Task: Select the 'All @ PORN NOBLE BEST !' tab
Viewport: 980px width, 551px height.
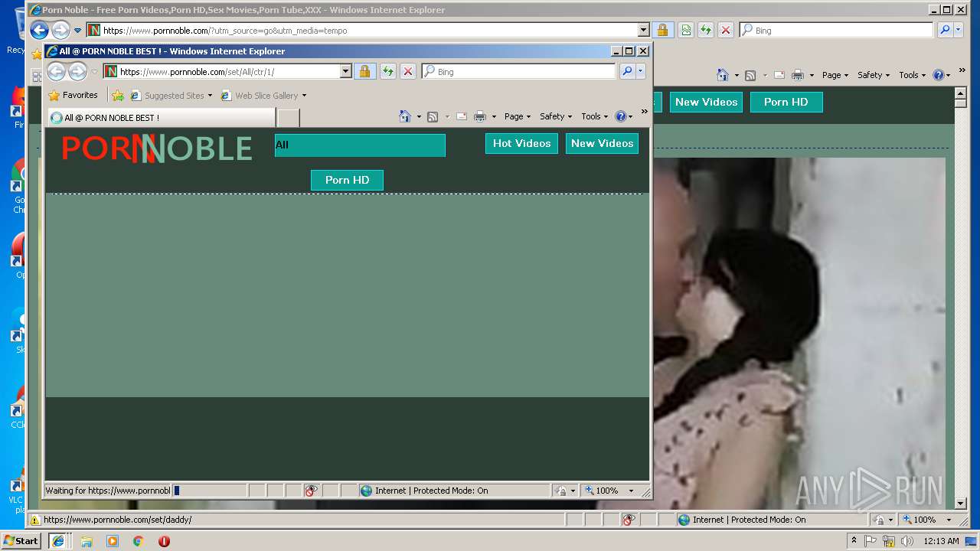Action: click(x=161, y=118)
